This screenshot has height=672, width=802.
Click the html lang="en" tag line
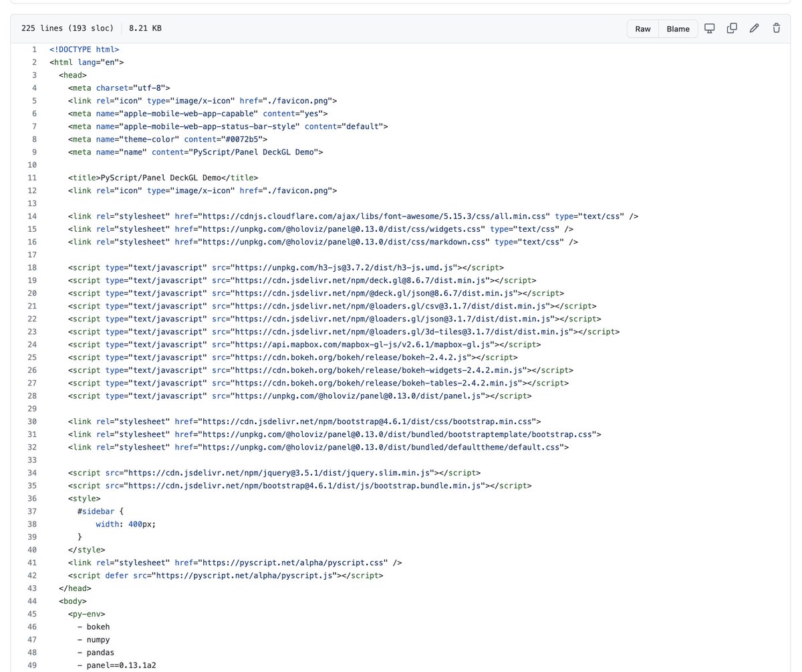(x=87, y=62)
